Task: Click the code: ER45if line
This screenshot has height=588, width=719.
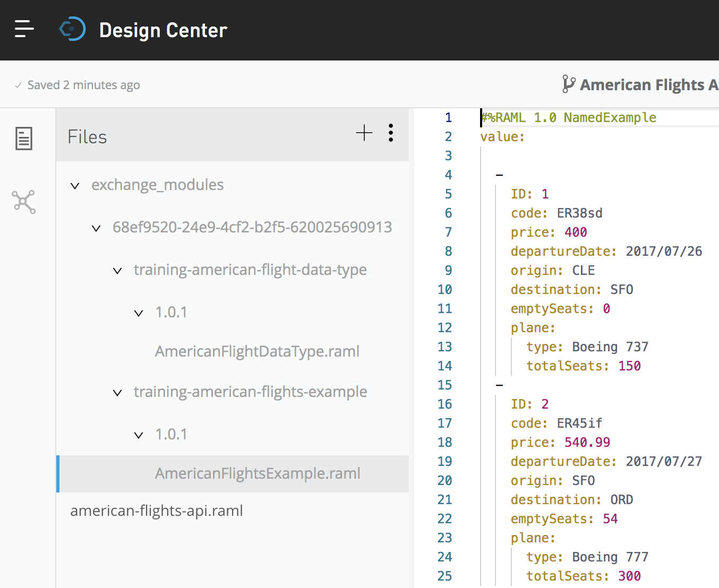Action: 557,423
